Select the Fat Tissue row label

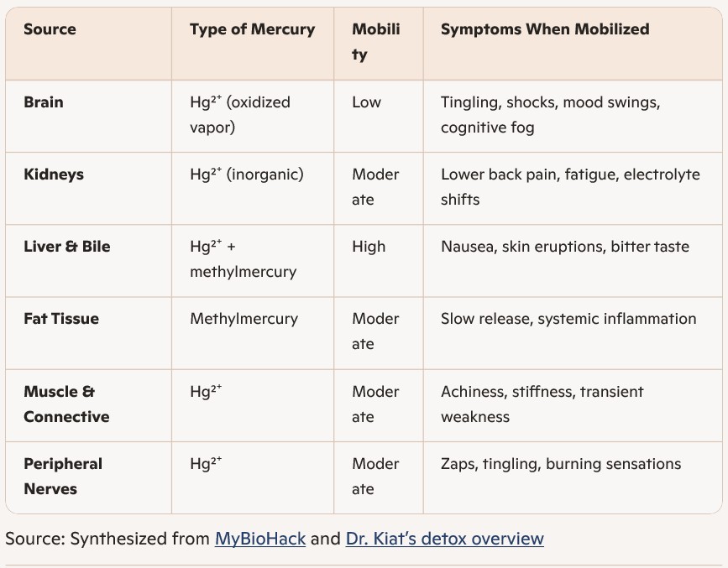coord(61,319)
